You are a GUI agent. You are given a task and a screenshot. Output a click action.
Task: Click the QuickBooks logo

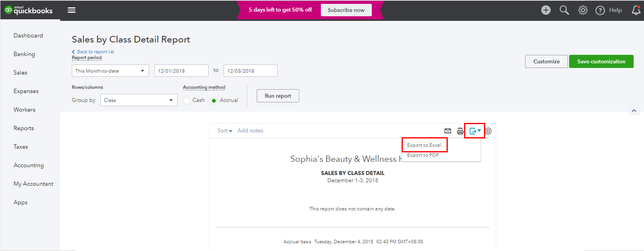[x=29, y=10]
